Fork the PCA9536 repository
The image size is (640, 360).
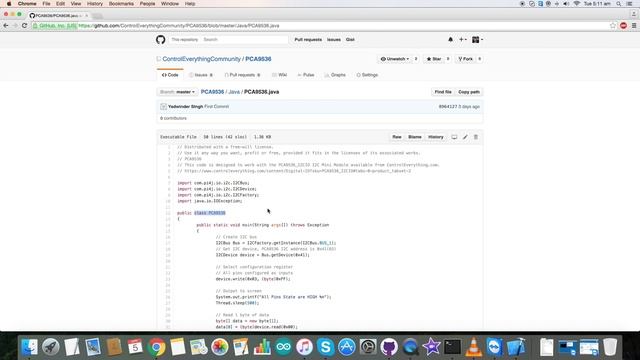tap(465, 59)
